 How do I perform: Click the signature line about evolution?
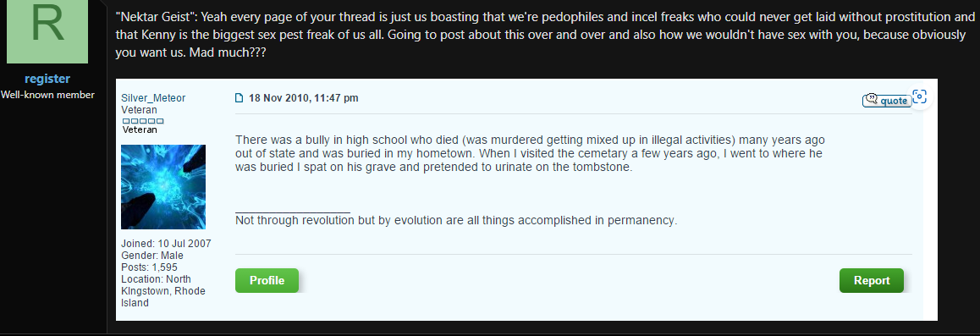[456, 220]
